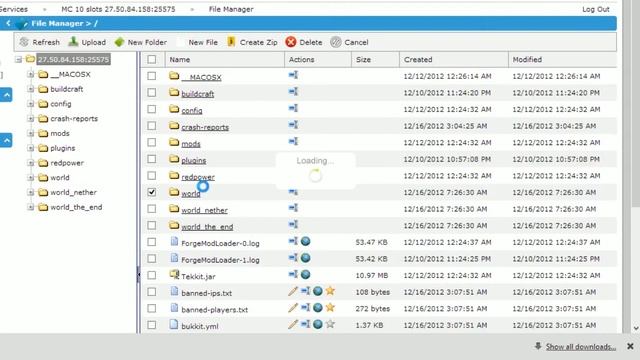Check the buildcraft folder checkbox

(151, 93)
